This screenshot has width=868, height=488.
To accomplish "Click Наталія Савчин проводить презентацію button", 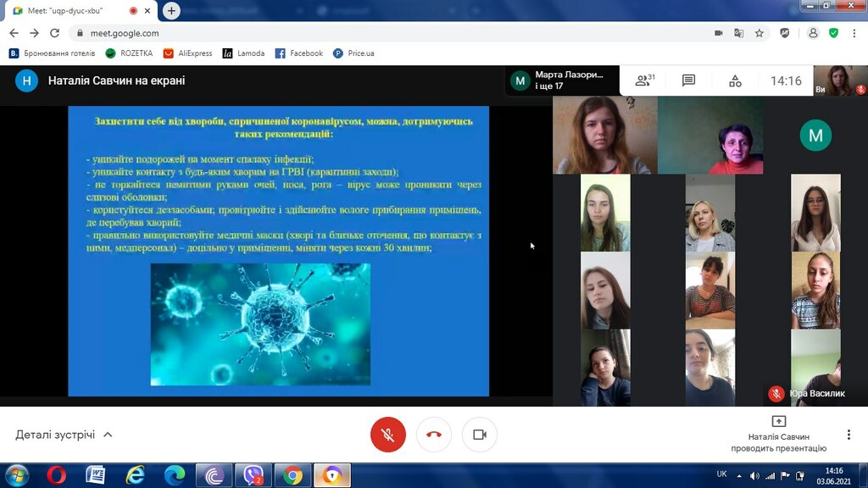I will [778, 435].
